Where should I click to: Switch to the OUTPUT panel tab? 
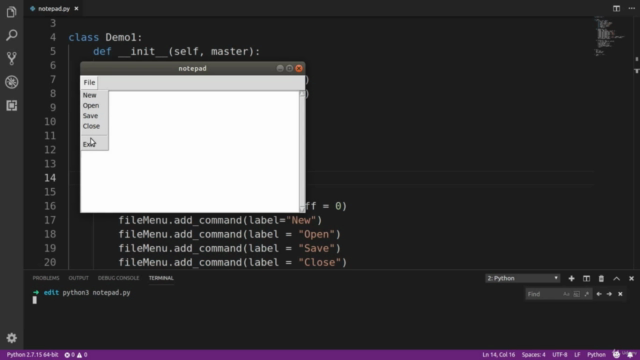(78, 278)
